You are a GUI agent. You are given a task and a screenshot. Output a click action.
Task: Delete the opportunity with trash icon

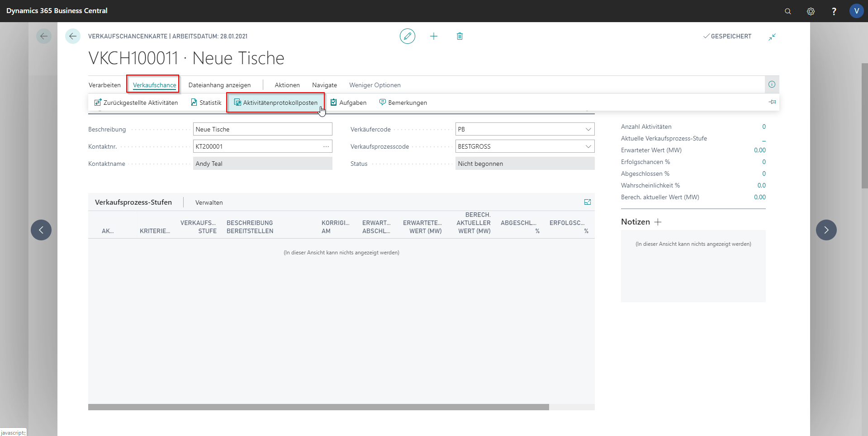[x=460, y=36]
